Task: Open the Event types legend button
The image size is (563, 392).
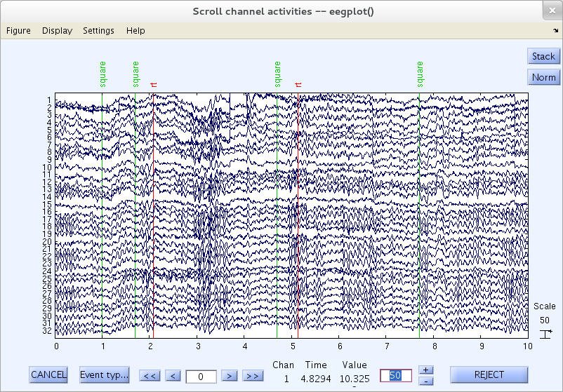Action: click(x=105, y=374)
